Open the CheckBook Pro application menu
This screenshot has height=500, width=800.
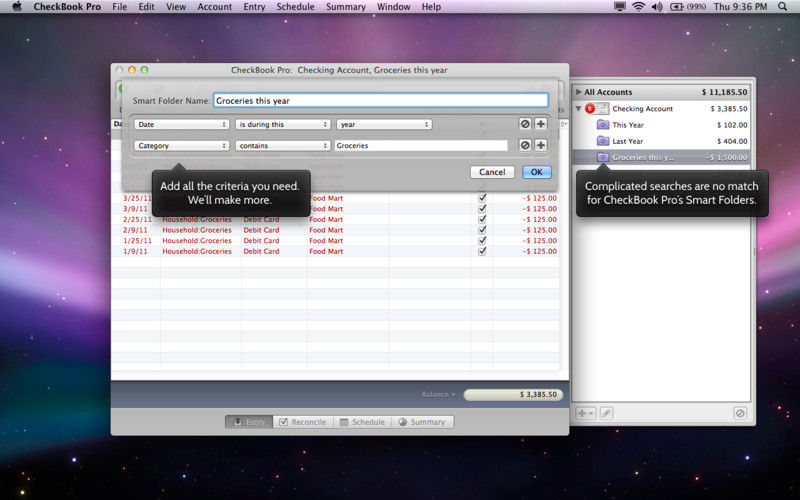click(x=67, y=7)
